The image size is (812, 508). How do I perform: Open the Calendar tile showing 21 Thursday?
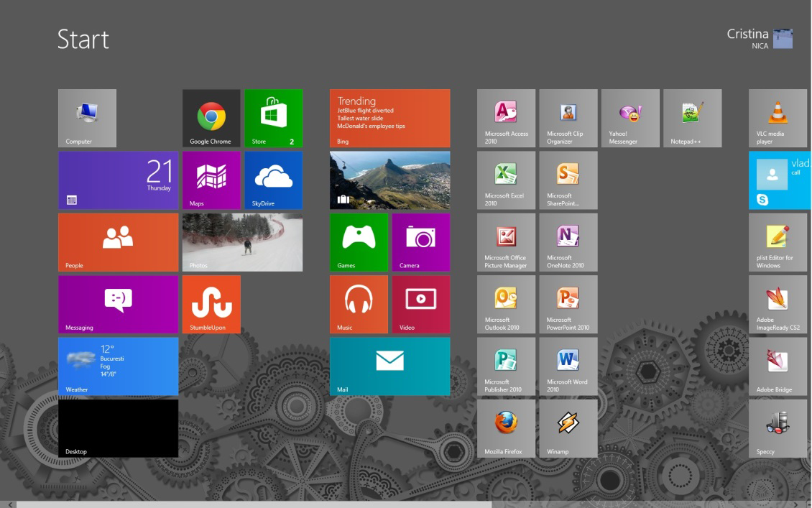pyautogui.click(x=118, y=180)
